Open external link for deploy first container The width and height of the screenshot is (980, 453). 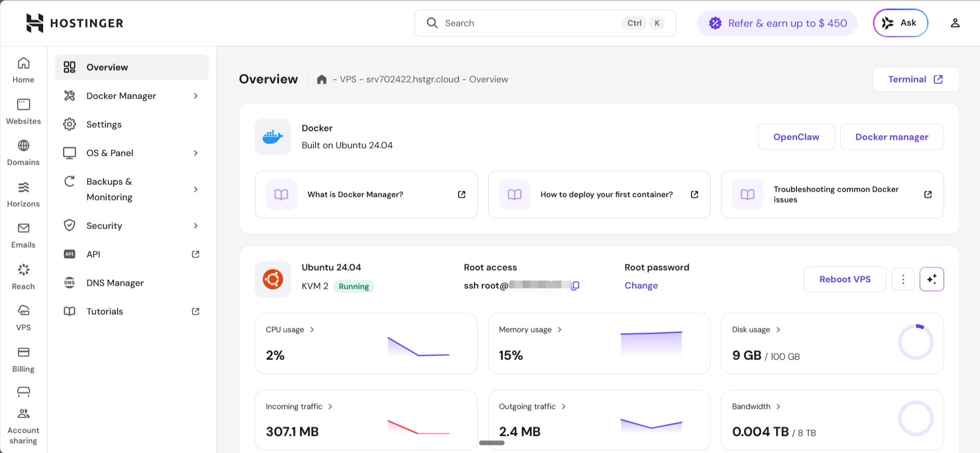tap(695, 194)
